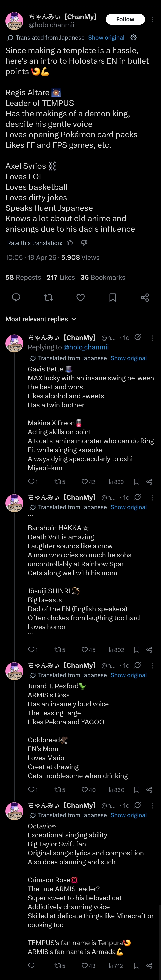This screenshot has height=980, width=161.
Task: Like the Gavis Bettel reply
Action: [85, 482]
